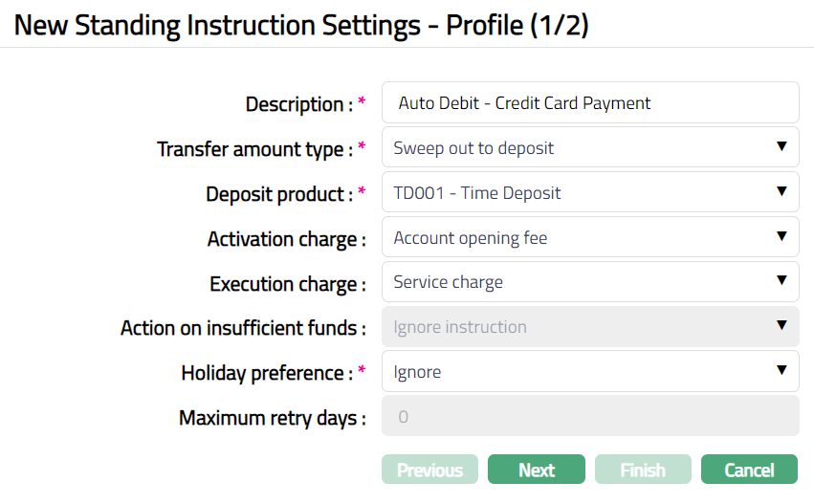The image size is (814, 504).
Task: Open the Activation charge dropdown
Action: pos(589,238)
